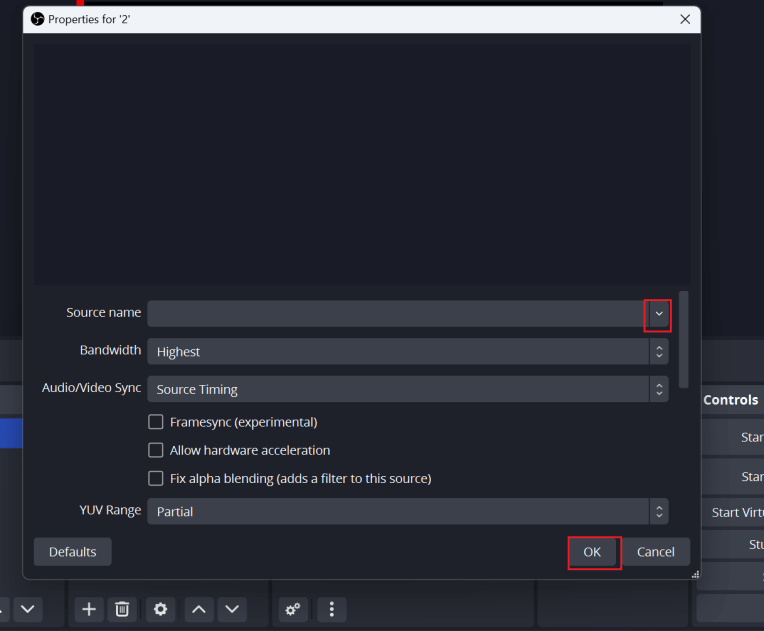Click the add source plus icon
The image size is (764, 631).
tap(89, 609)
